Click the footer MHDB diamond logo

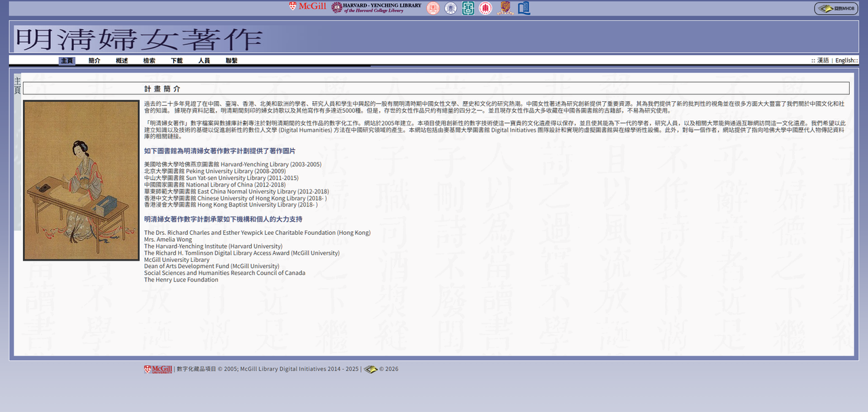pyautogui.click(x=371, y=369)
